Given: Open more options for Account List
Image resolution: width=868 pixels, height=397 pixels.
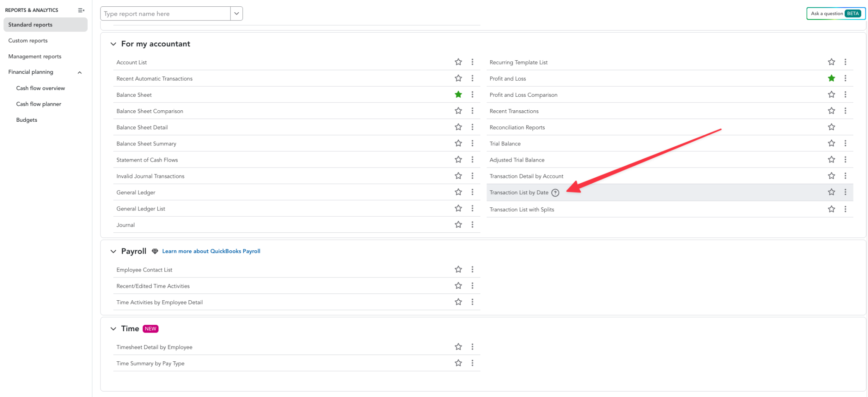Looking at the screenshot, I should [472, 62].
